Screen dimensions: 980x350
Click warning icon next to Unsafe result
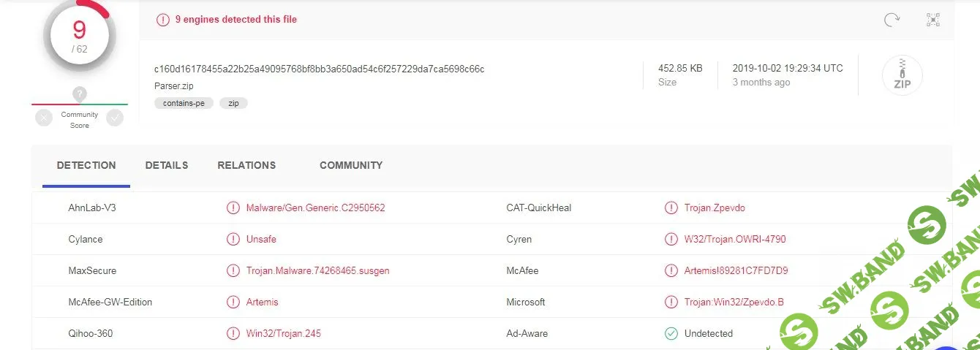[x=233, y=239]
